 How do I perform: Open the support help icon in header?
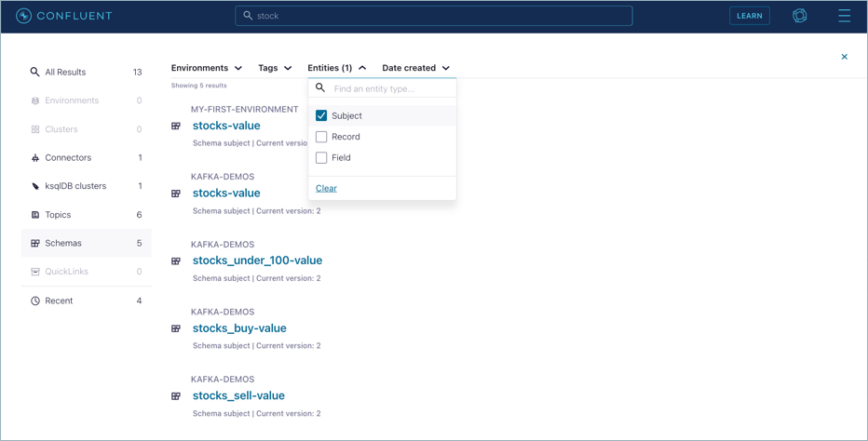[799, 16]
